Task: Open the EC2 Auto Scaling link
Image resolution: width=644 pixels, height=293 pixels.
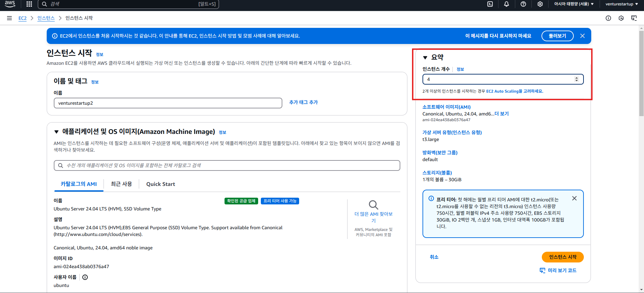Action: pos(515,91)
